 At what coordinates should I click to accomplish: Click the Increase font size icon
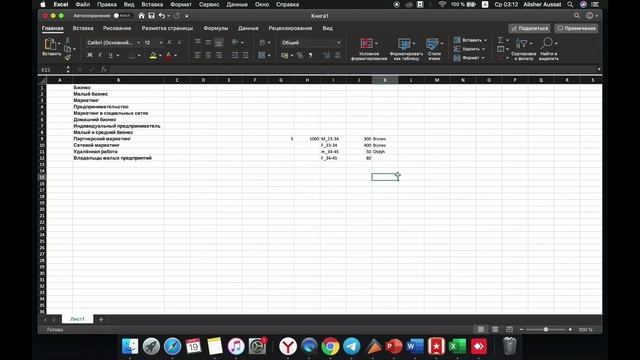pyautogui.click(x=170, y=42)
